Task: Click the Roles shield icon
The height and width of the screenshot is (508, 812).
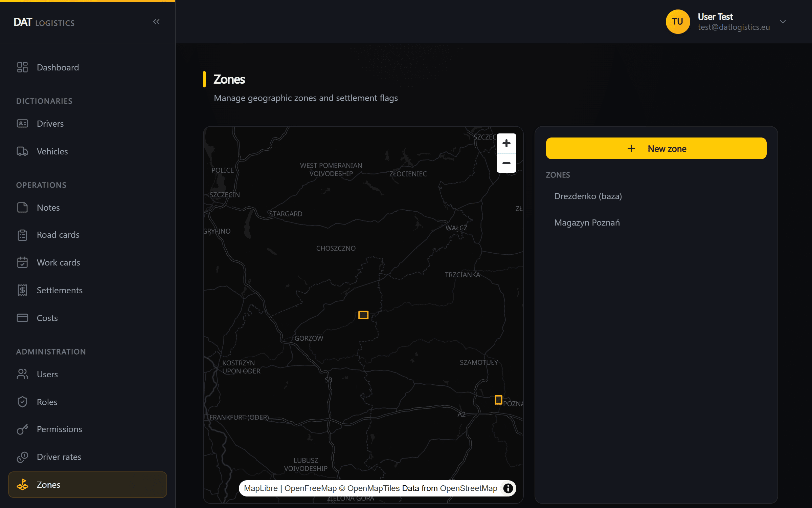Action: pos(22,402)
